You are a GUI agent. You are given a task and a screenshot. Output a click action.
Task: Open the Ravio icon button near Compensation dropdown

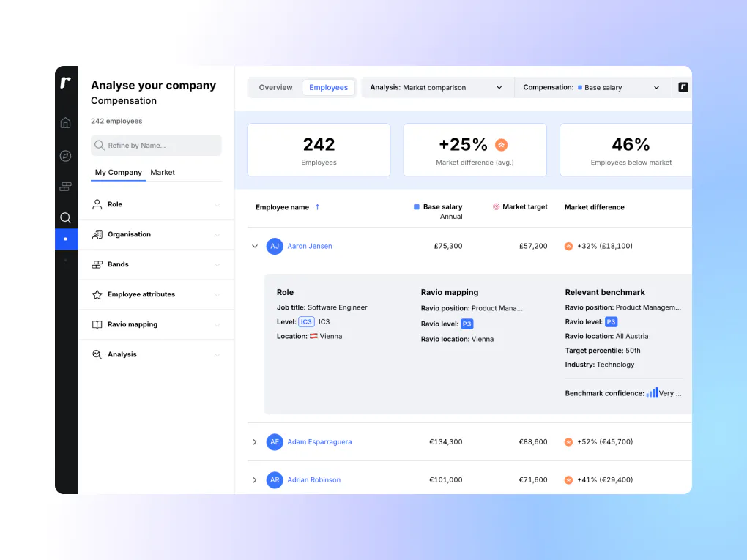point(683,87)
